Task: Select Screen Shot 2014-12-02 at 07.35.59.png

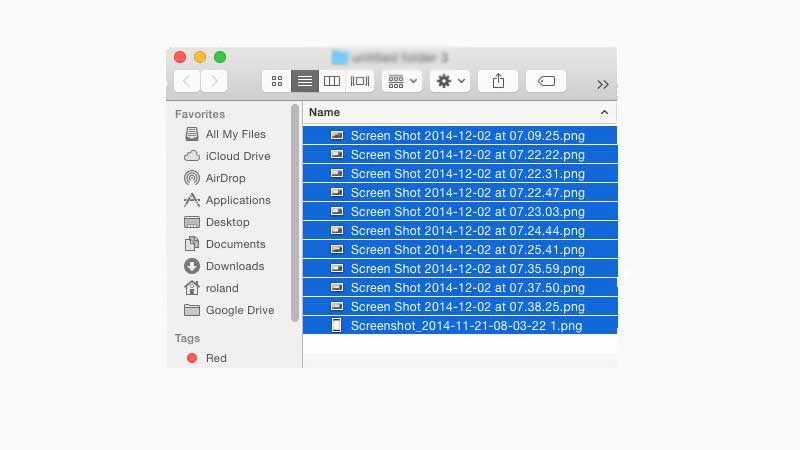Action: 460,268
